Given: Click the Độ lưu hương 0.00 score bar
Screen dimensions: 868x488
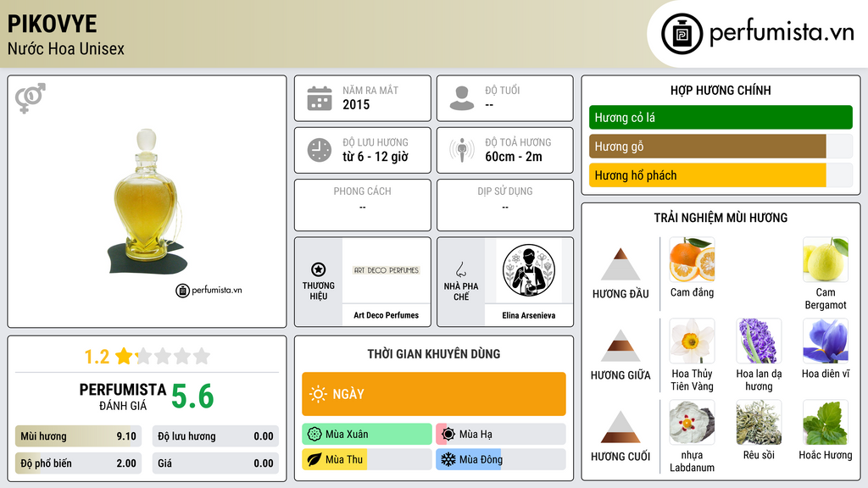Looking at the screenshot, I should [215, 436].
